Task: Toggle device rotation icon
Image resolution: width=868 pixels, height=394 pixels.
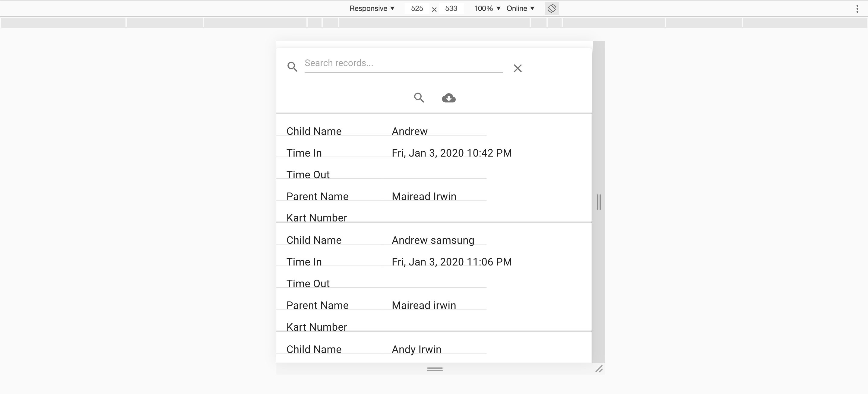Action: coord(552,8)
